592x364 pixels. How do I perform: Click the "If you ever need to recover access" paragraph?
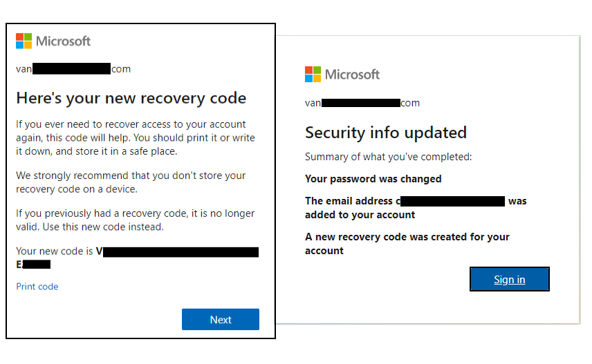131,137
